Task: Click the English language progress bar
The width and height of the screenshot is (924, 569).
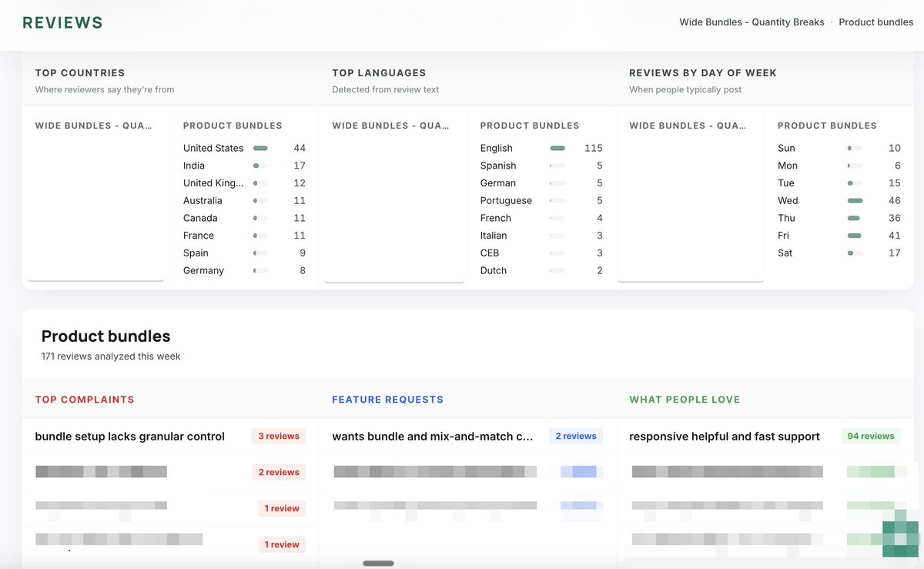Action: point(557,148)
